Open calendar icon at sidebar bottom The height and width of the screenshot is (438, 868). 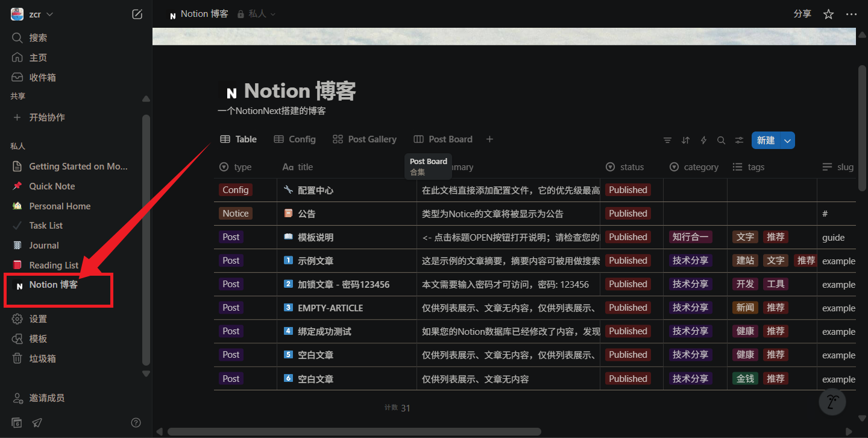(x=17, y=422)
